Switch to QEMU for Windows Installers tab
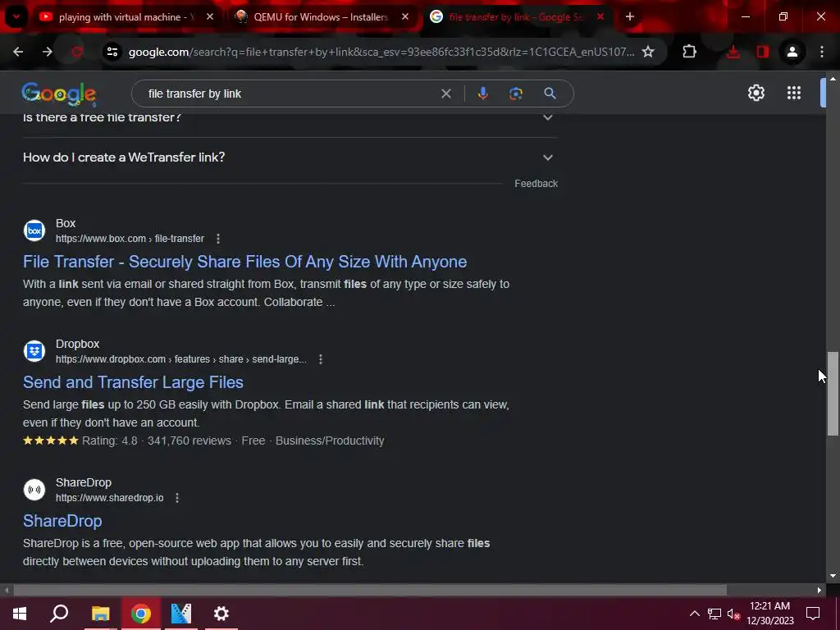The width and height of the screenshot is (840, 630). coord(321,17)
